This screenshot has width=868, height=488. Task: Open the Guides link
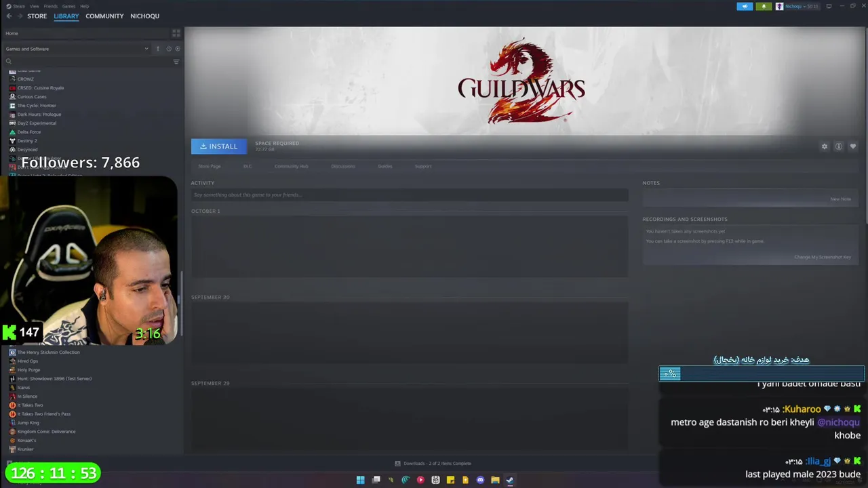[x=385, y=166]
